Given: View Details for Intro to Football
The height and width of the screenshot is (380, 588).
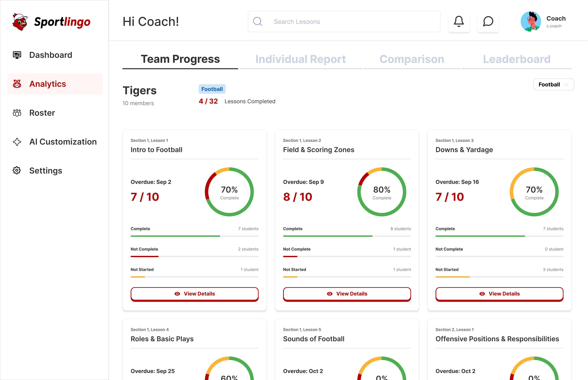Looking at the screenshot, I should click(x=195, y=294).
